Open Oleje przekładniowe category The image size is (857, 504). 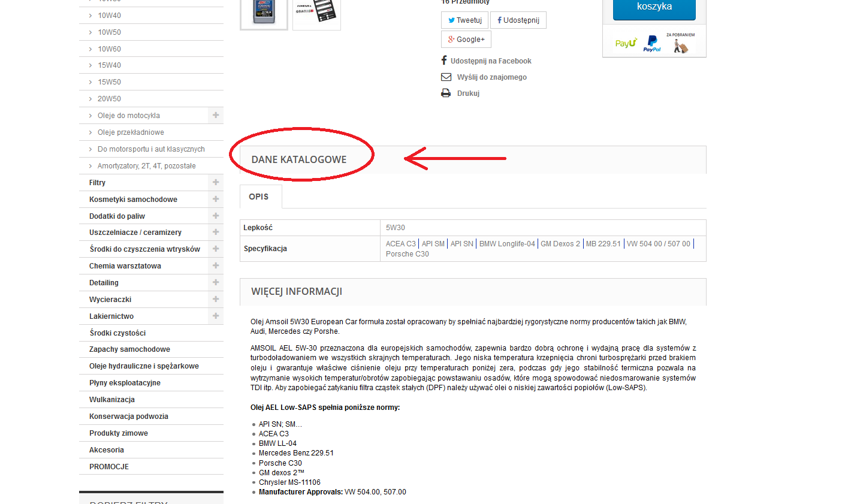pyautogui.click(x=131, y=132)
